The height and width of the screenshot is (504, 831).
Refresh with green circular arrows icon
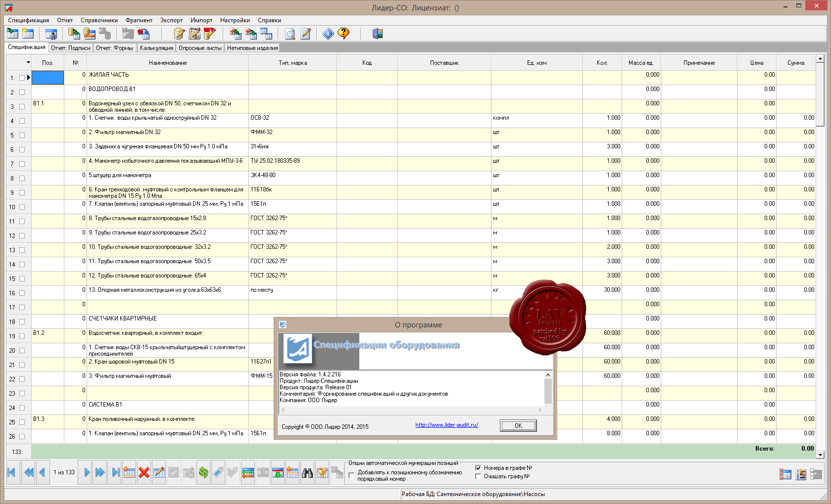(203, 472)
